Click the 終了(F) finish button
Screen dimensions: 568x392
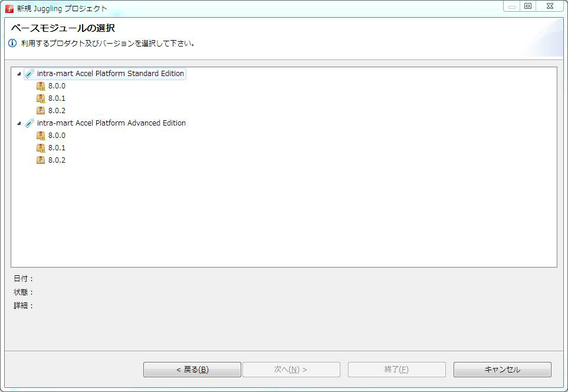tap(397, 370)
